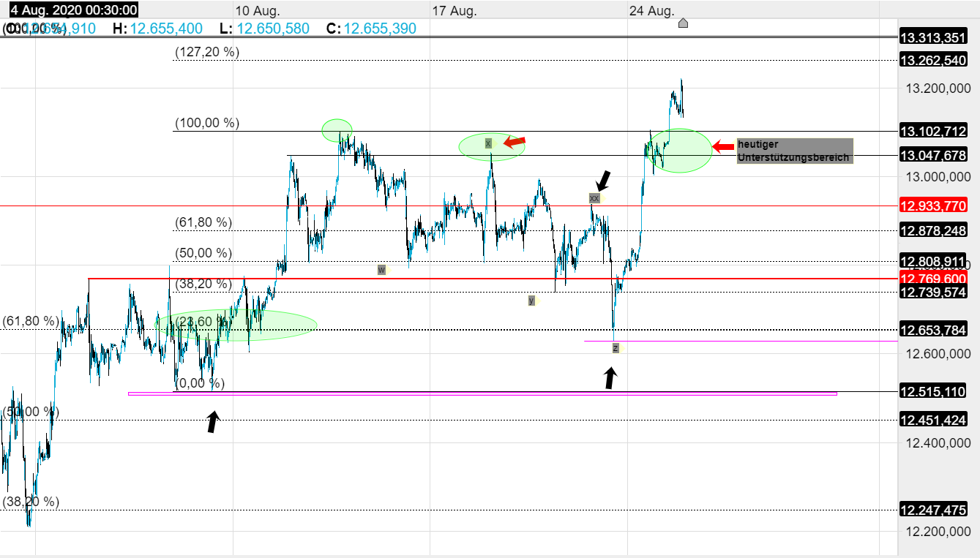This screenshot has height=558, width=980.
Task: Select the 12.739,574 price label
Action: click(x=933, y=292)
